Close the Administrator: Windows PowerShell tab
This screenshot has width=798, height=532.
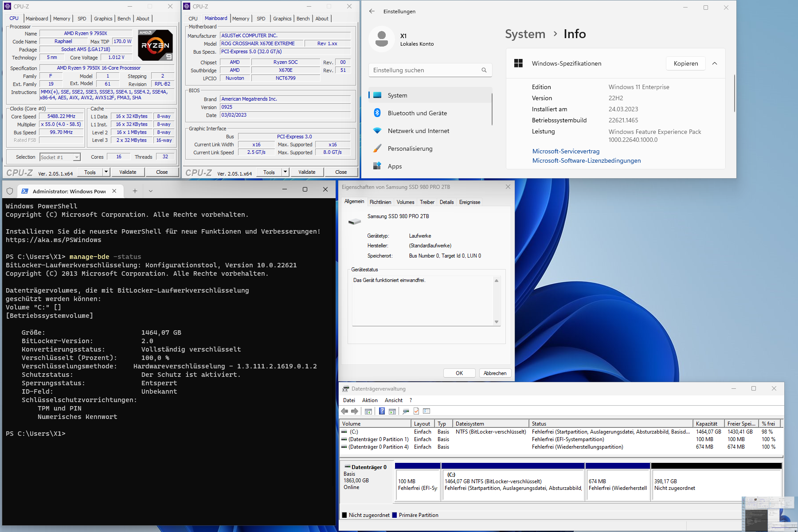click(114, 191)
